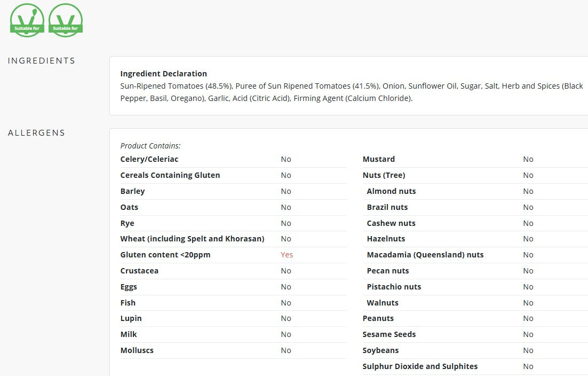This screenshot has width=588, height=376.
Task: Click the leaf V vegan suitability badge
Action: pyautogui.click(x=27, y=20)
